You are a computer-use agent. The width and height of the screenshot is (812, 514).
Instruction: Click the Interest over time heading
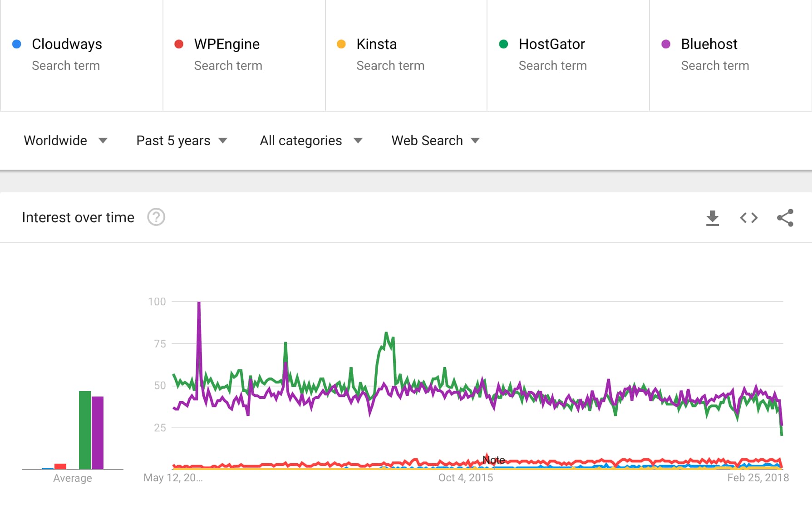[x=78, y=217]
